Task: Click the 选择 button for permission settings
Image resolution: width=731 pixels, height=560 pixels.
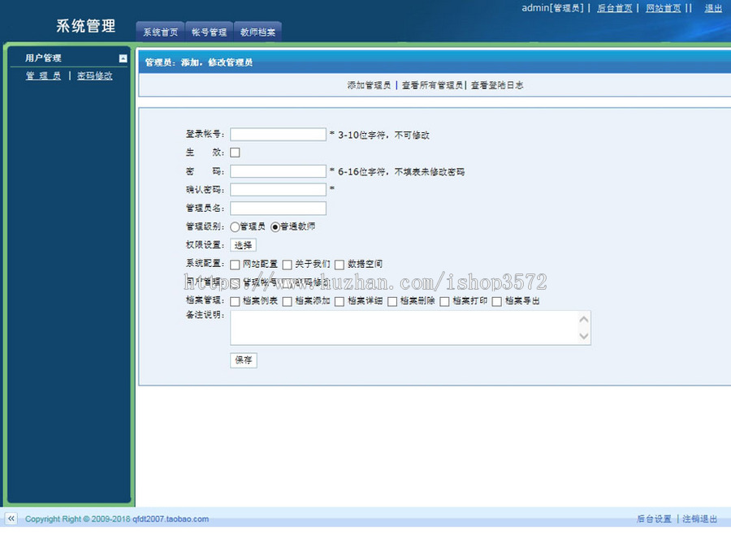Action: click(243, 244)
